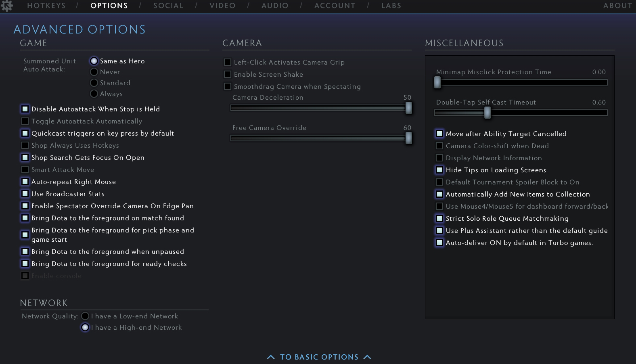Screen dimensions: 636x364
Task: Click the Advanced Options heading
Action: click(x=79, y=29)
